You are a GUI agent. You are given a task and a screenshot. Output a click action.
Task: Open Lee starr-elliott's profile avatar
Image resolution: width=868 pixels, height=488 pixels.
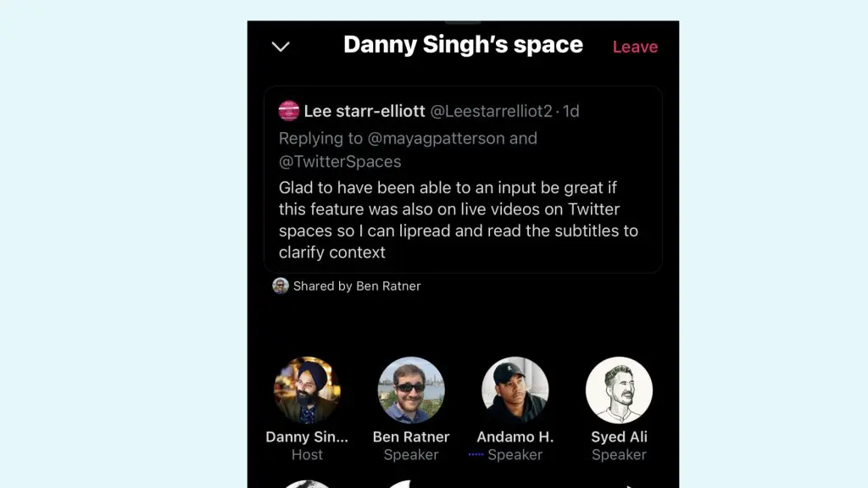point(289,111)
